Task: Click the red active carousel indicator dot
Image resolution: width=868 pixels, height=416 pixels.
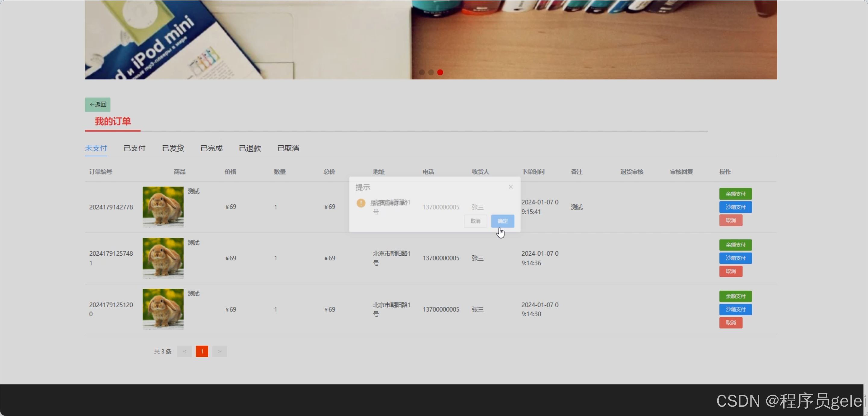Action: pos(440,72)
